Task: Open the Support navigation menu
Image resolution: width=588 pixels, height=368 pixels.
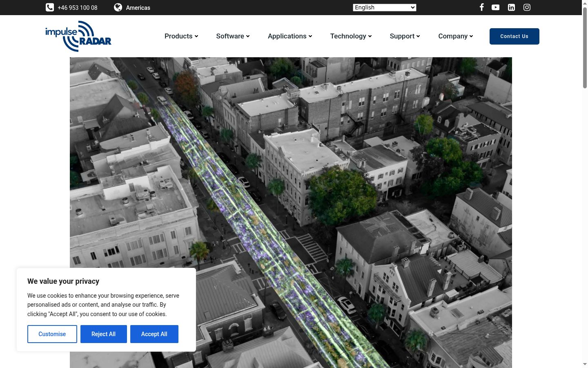Action: pos(402,36)
